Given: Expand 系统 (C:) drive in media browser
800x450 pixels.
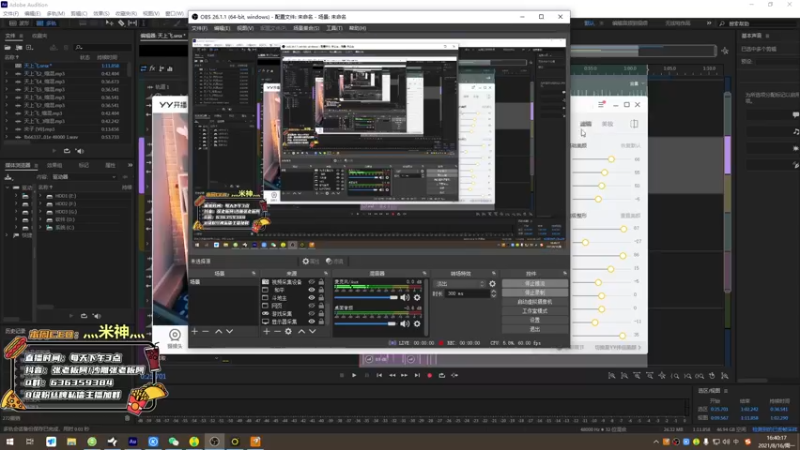Looking at the screenshot, I should point(41,228).
